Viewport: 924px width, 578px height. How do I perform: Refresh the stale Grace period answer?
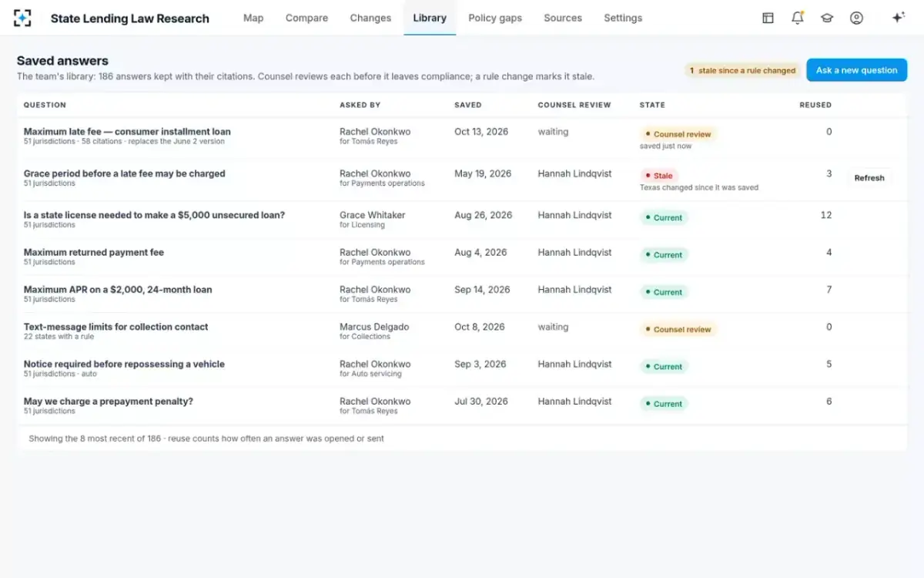[869, 178]
